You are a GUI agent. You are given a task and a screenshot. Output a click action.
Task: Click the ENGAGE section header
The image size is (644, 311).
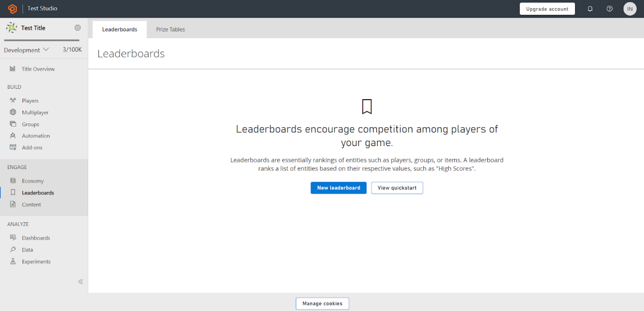pyautogui.click(x=17, y=167)
